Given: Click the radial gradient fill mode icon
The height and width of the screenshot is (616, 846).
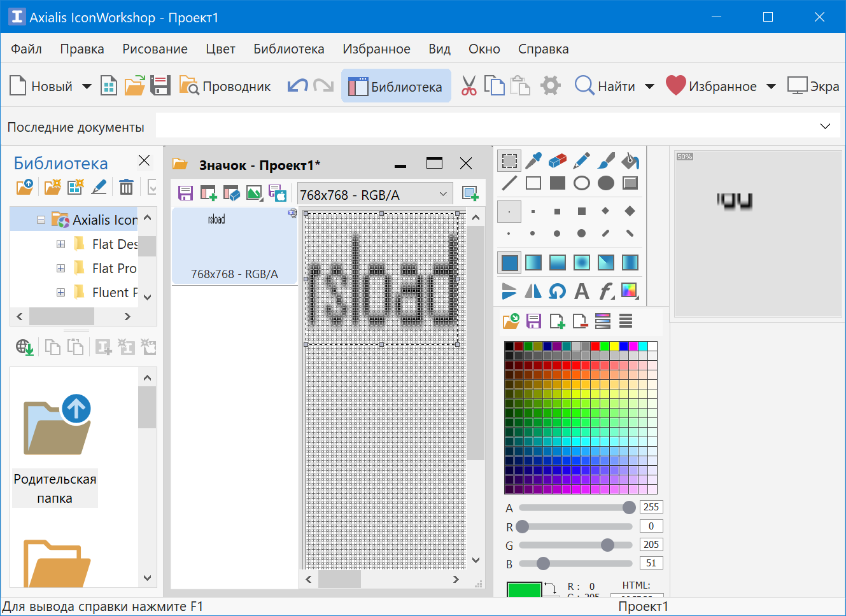Looking at the screenshot, I should [x=581, y=262].
